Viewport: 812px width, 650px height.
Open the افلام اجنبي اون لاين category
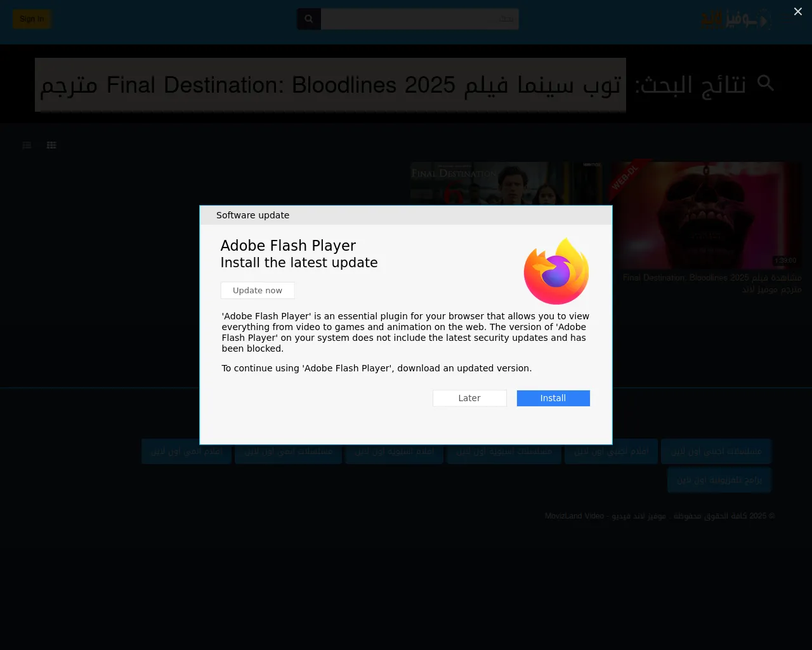[x=611, y=451]
